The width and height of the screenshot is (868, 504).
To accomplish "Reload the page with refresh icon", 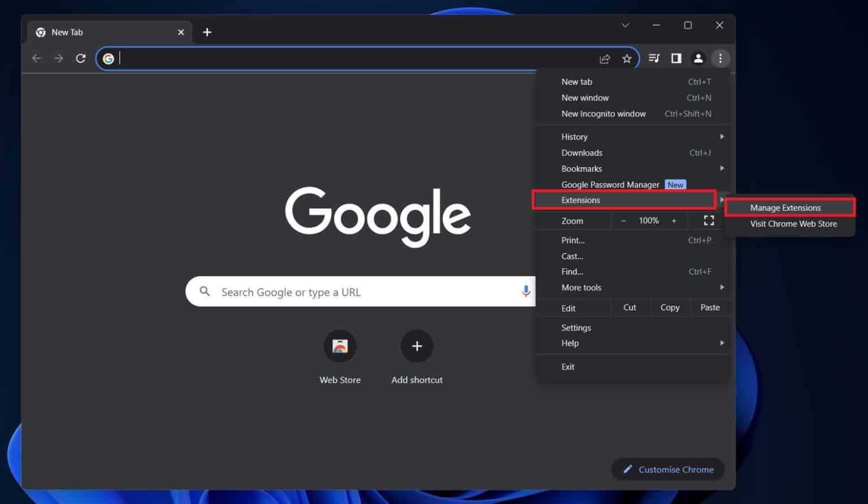I will click(81, 58).
